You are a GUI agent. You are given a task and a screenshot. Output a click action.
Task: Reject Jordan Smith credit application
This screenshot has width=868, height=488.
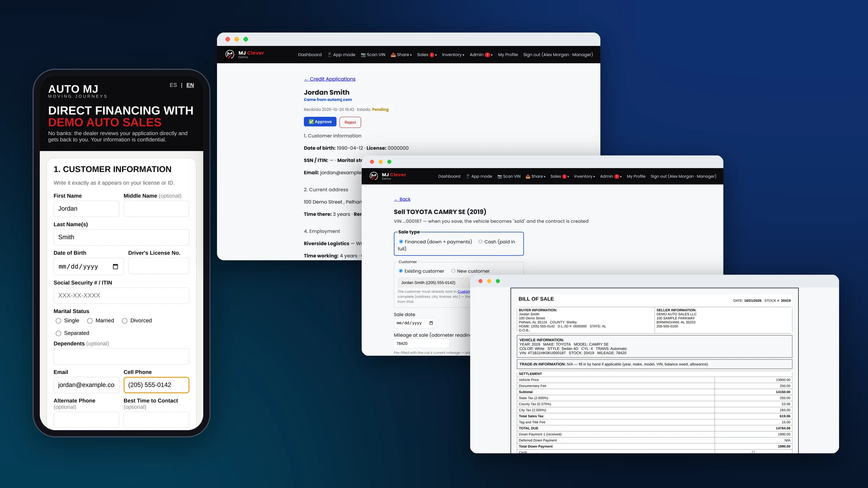(350, 122)
